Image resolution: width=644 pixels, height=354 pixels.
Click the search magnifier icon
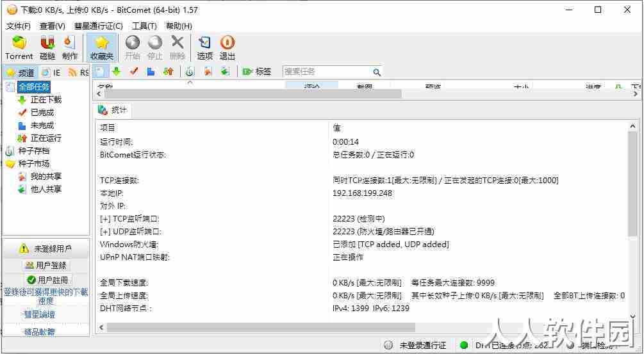click(377, 72)
